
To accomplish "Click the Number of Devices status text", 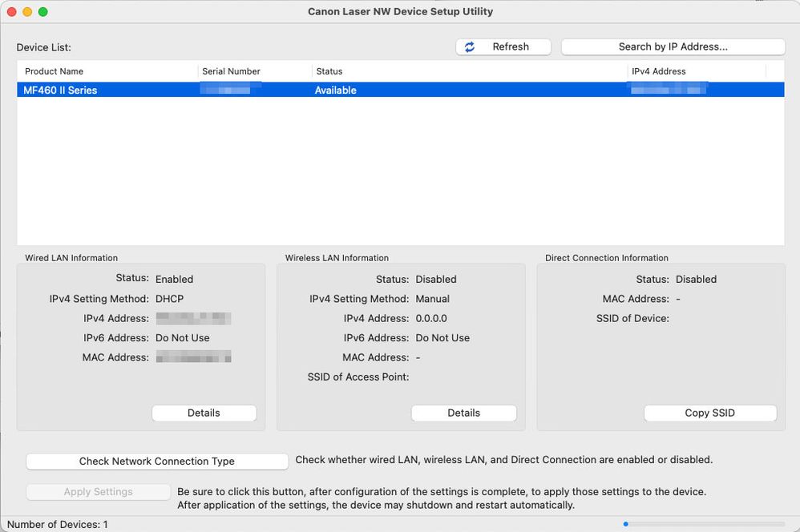I will (x=58, y=524).
